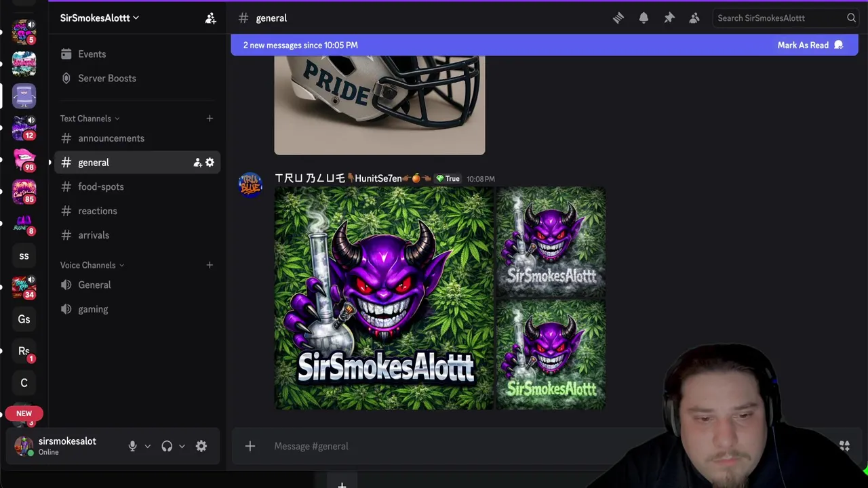This screenshot has height=488, width=868.
Task: Open the server icon with 85 badge
Action: (x=24, y=192)
